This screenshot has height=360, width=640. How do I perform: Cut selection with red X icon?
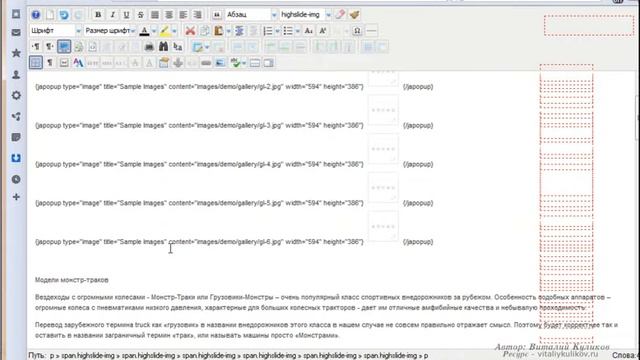point(190,31)
